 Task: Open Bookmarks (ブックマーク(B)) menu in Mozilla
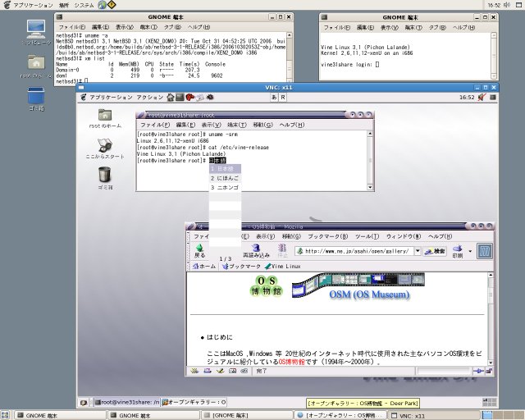pyautogui.click(x=327, y=236)
